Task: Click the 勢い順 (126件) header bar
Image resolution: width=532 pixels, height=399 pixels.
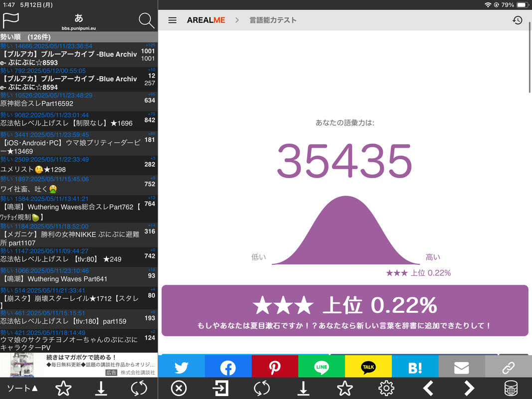Action: [x=79, y=37]
